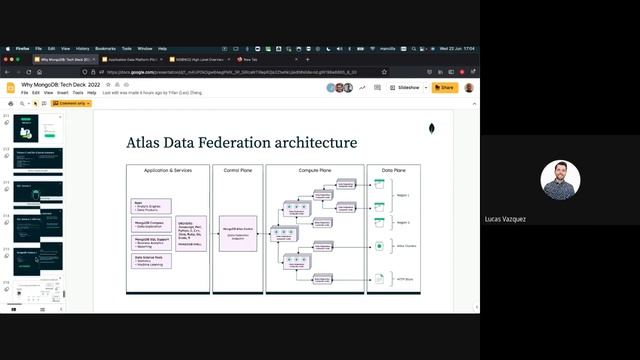The height and width of the screenshot is (360, 640).
Task: Click Lucas Vazquez profile picture
Action: point(560,180)
